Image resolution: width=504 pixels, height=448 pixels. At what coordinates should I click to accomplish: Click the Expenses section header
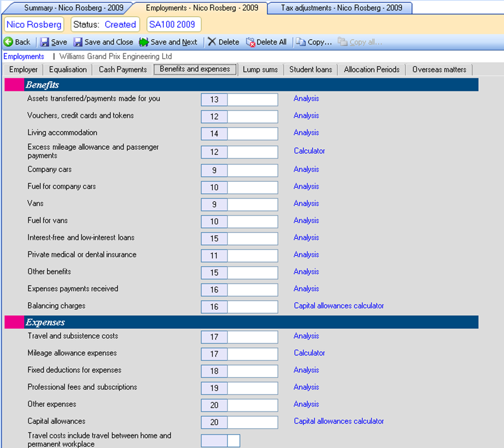[241, 322]
